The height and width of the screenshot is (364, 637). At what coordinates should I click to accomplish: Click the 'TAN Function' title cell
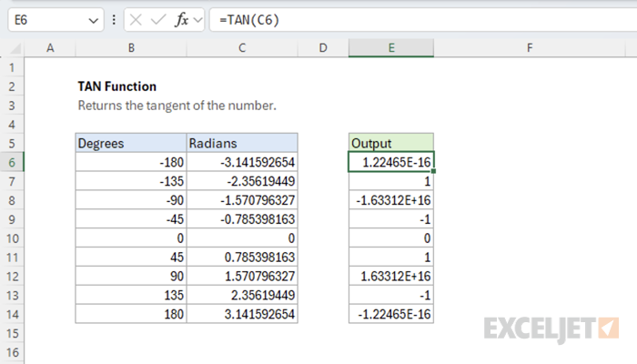point(117,86)
